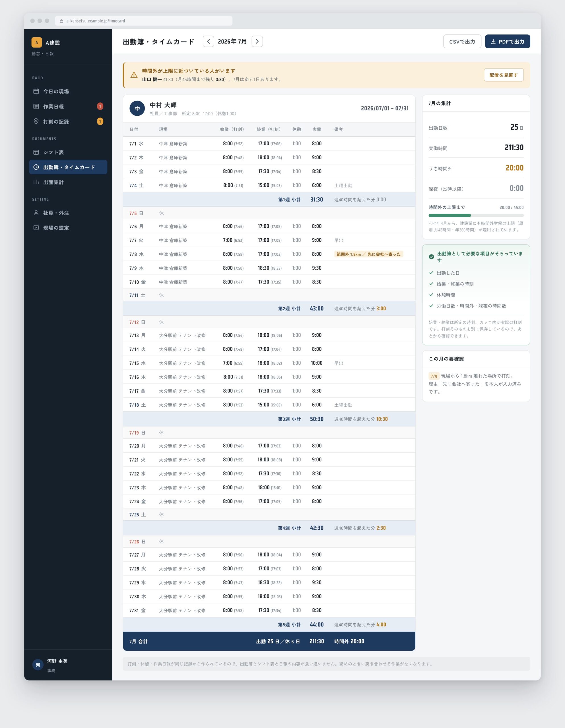Viewport: 565px width, 728px height.
Task: Go to next month with right chevron
Action: click(257, 41)
